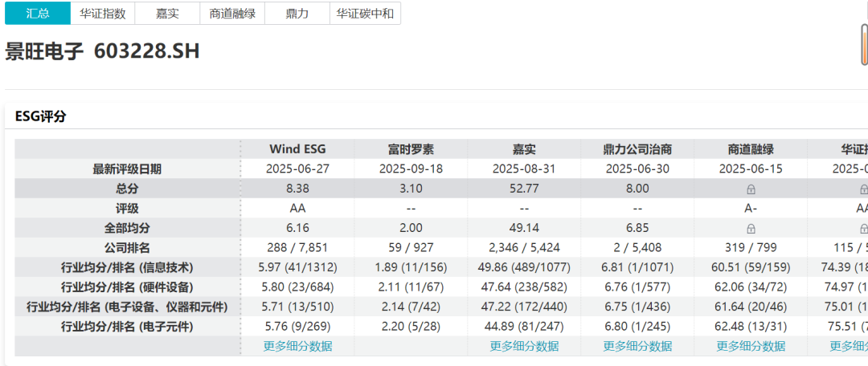Select the cell 61.64 (20/46)
The image size is (868, 366).
751,307
